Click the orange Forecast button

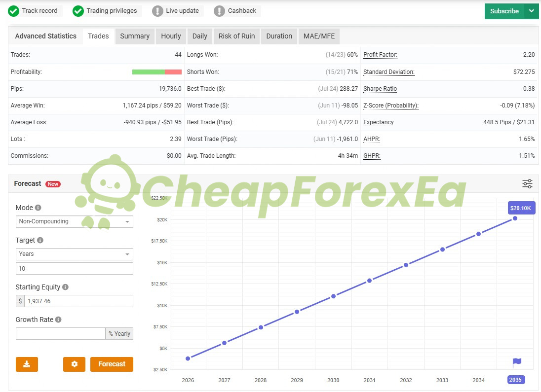click(x=112, y=364)
